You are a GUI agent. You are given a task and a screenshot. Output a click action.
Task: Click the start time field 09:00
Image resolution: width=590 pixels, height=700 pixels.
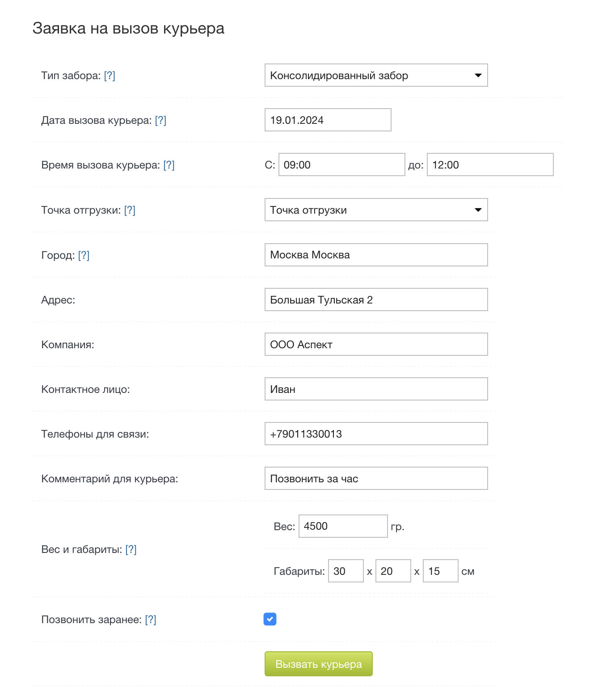pyautogui.click(x=341, y=165)
